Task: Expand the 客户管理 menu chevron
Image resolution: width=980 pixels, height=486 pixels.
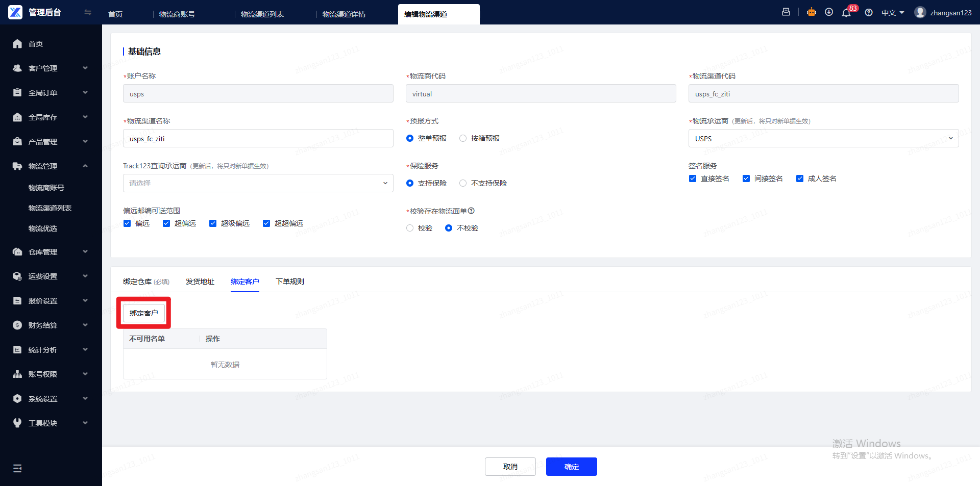Action: point(85,68)
